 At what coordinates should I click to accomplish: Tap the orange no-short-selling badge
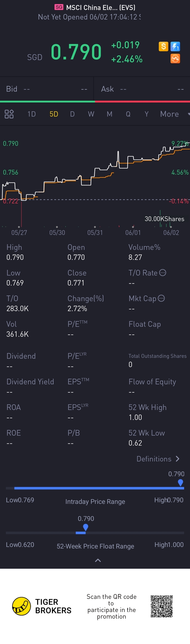pyautogui.click(x=175, y=59)
